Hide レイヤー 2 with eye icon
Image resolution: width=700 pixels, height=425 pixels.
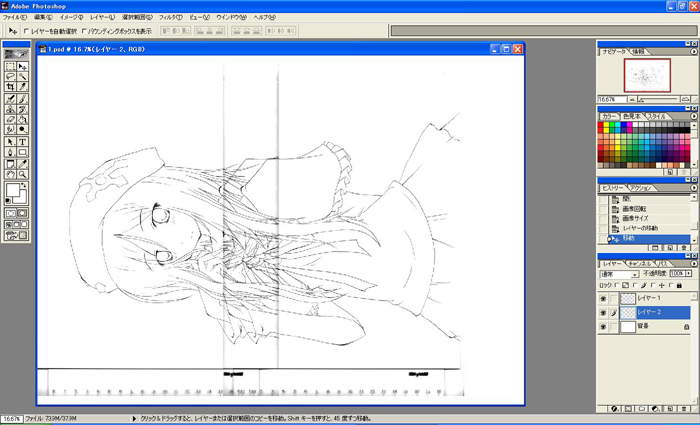click(603, 312)
